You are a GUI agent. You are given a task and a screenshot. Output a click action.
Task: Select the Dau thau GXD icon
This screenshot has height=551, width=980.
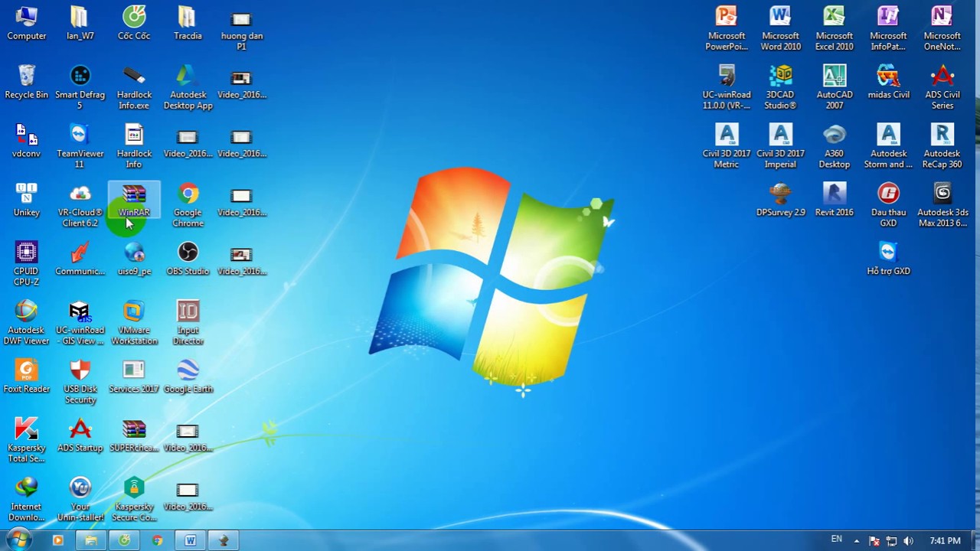(x=888, y=205)
